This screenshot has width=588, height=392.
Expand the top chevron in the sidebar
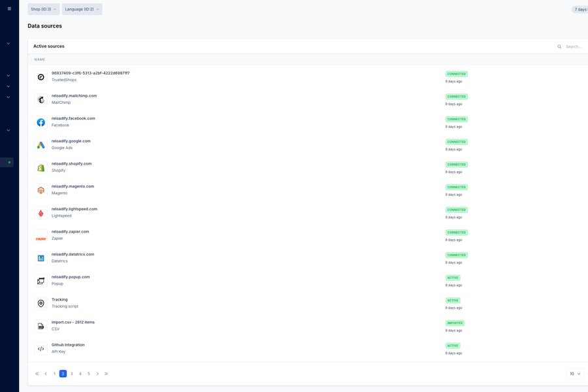(x=7, y=43)
